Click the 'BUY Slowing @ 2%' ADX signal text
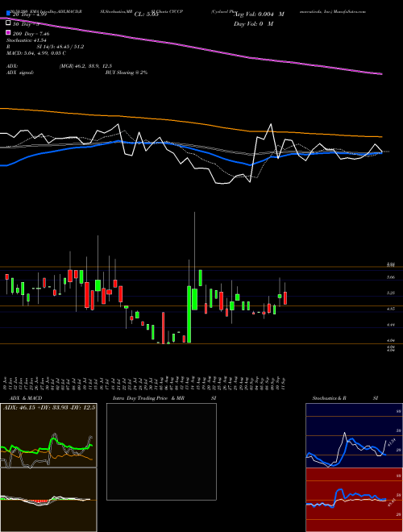 pyautogui.click(x=127, y=73)
